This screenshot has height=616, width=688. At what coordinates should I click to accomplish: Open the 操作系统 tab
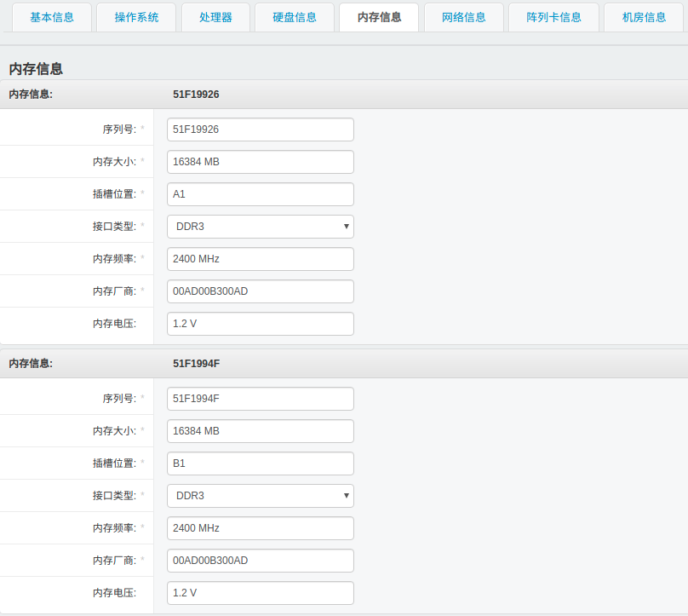[x=135, y=17]
